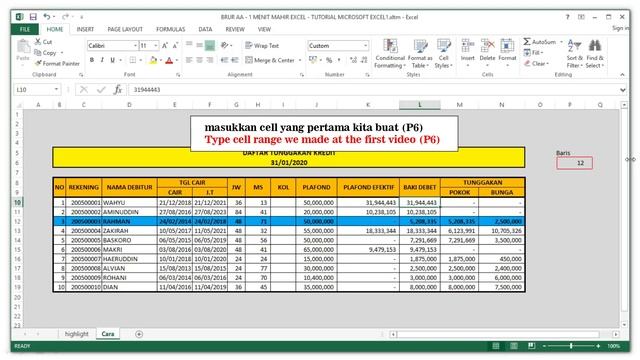The width and height of the screenshot is (640, 360).
Task: Toggle Wrap Text
Action: [x=262, y=45]
